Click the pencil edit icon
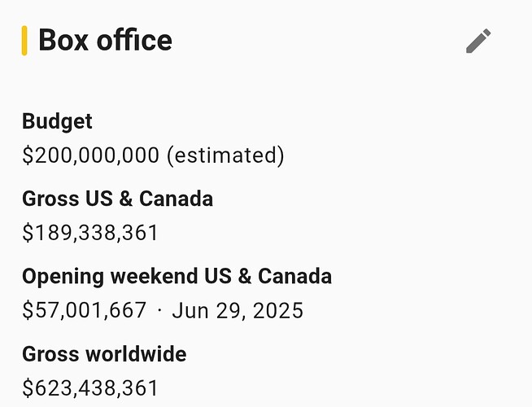 (478, 41)
